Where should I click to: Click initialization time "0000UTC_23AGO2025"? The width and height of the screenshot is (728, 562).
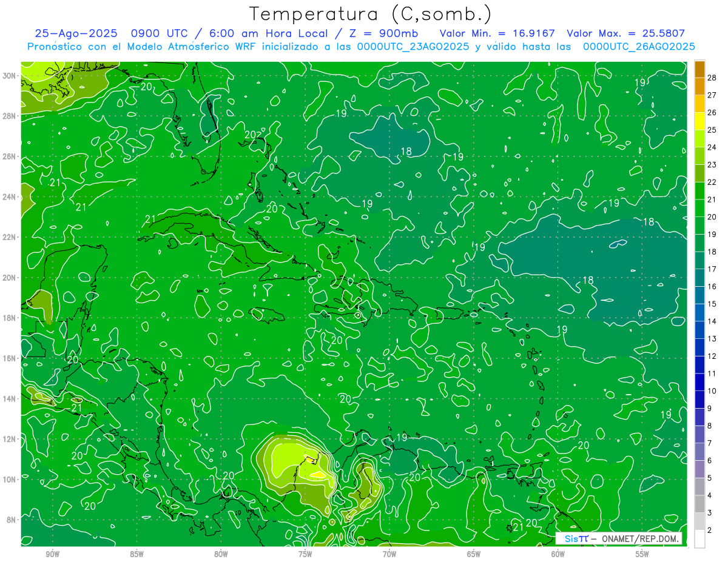pyautogui.click(x=413, y=47)
